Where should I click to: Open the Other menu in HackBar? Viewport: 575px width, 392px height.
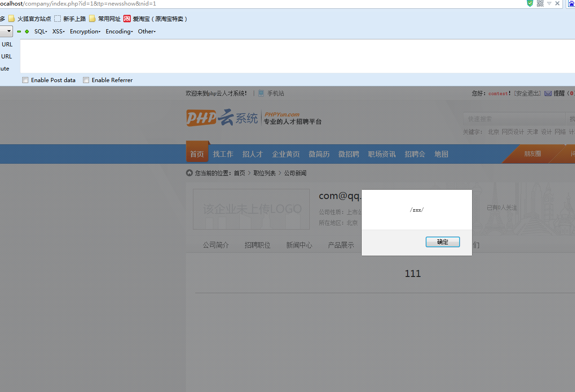(147, 32)
